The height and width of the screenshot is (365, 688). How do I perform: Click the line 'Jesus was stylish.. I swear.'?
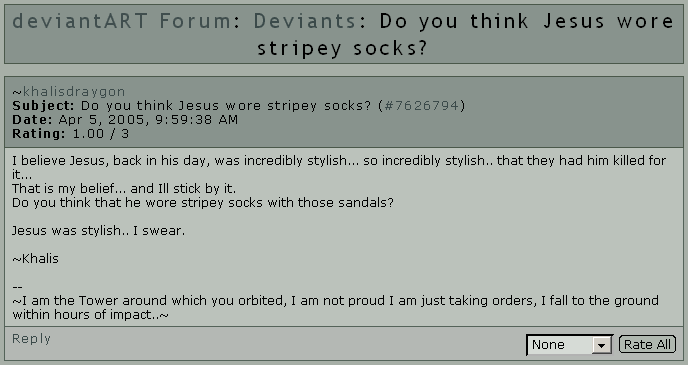(98, 230)
